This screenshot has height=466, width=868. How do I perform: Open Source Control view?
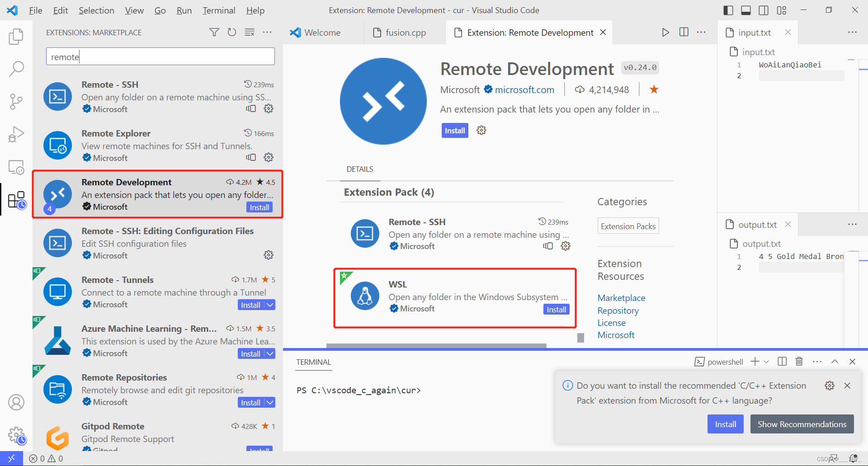click(16, 101)
